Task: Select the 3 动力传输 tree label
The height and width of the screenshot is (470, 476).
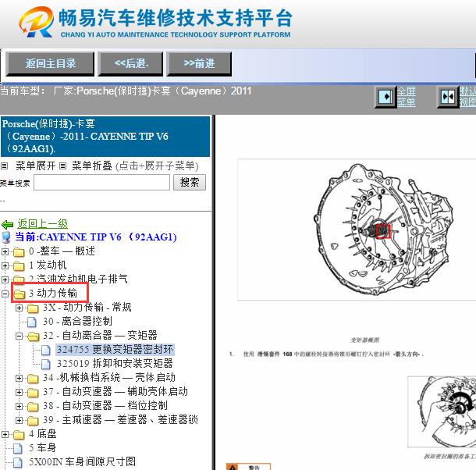Action: click(x=53, y=294)
